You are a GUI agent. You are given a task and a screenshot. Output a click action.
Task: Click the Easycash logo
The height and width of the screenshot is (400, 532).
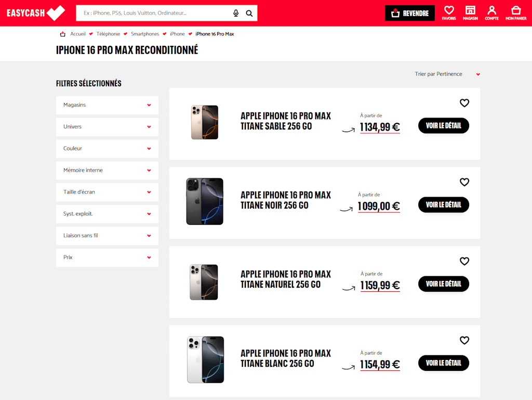click(x=36, y=13)
